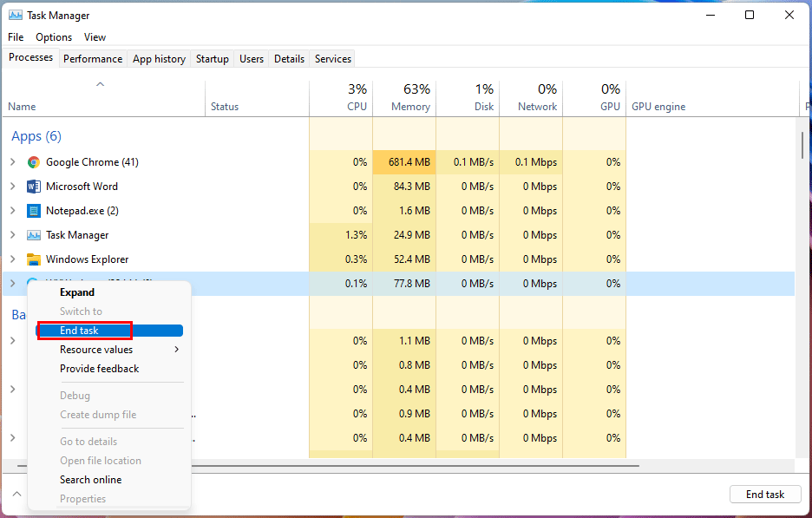The width and height of the screenshot is (812, 518).
Task: Click the 84.3 MB memory cell
Action: (404, 187)
